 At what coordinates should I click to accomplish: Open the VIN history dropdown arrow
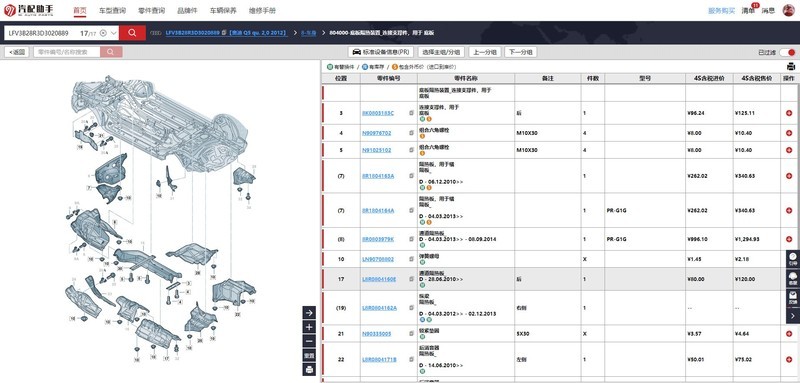[x=113, y=33]
